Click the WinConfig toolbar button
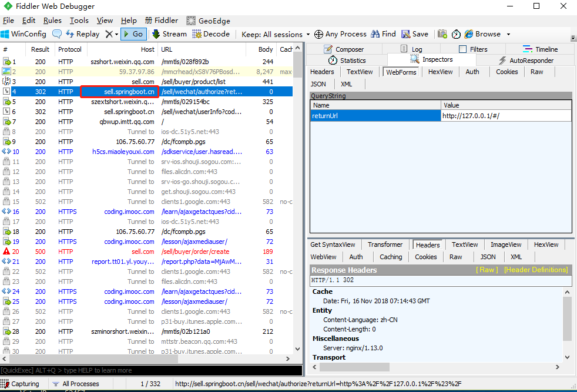The image size is (577, 392). [24, 34]
